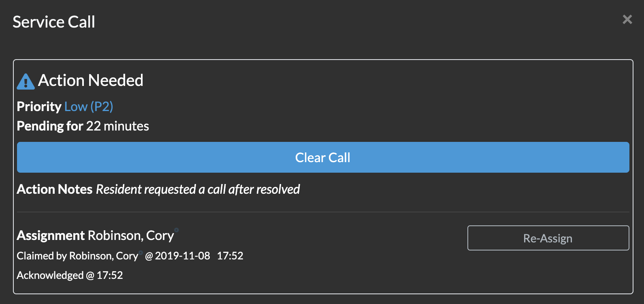This screenshot has height=304, width=644.
Task: Click the Re-Assign button
Action: coord(548,238)
